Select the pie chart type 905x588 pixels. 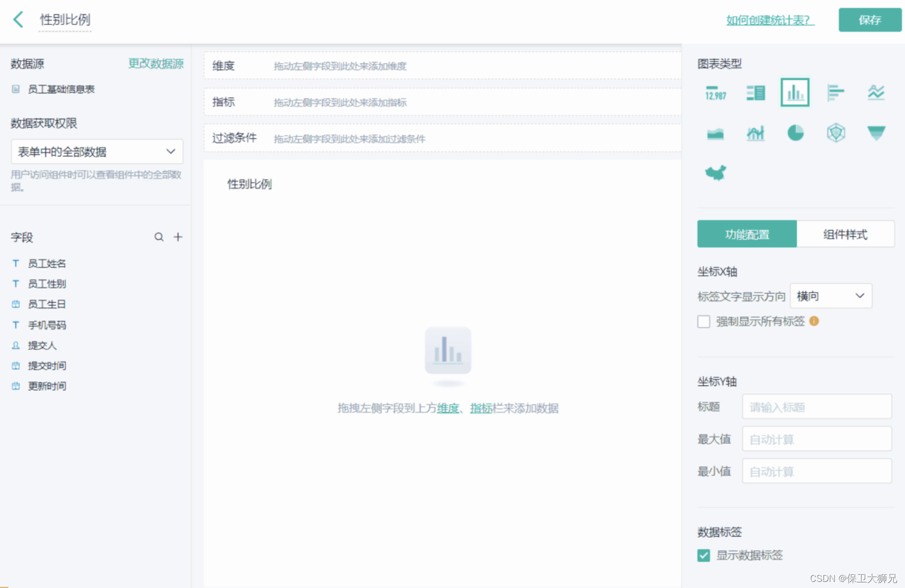click(795, 133)
